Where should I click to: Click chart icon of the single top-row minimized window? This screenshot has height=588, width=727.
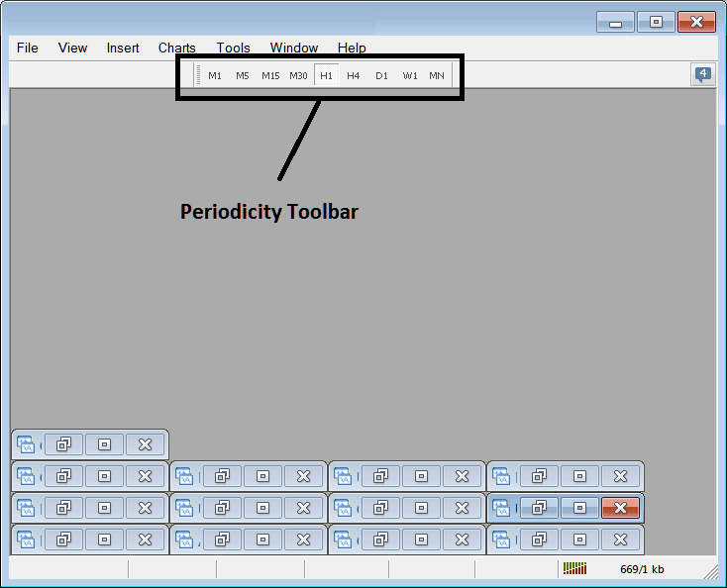pos(27,445)
